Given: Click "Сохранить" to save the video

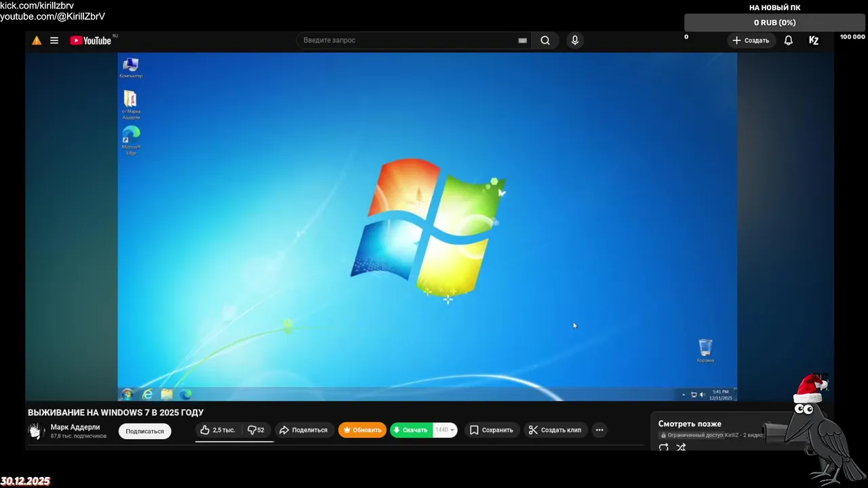Looking at the screenshot, I should [x=492, y=430].
